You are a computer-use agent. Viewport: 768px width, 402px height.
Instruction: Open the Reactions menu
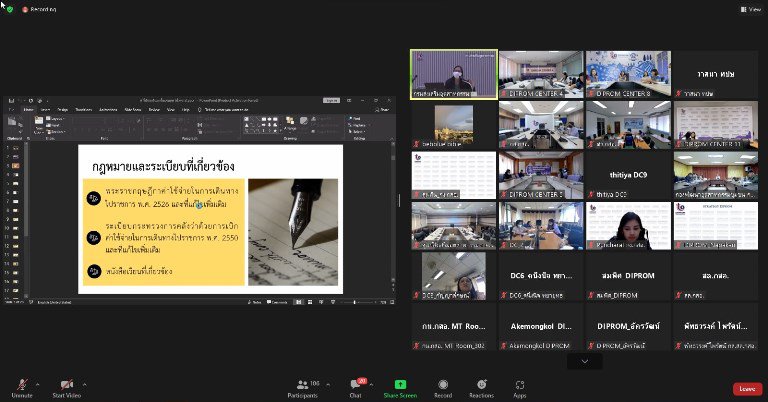click(481, 389)
